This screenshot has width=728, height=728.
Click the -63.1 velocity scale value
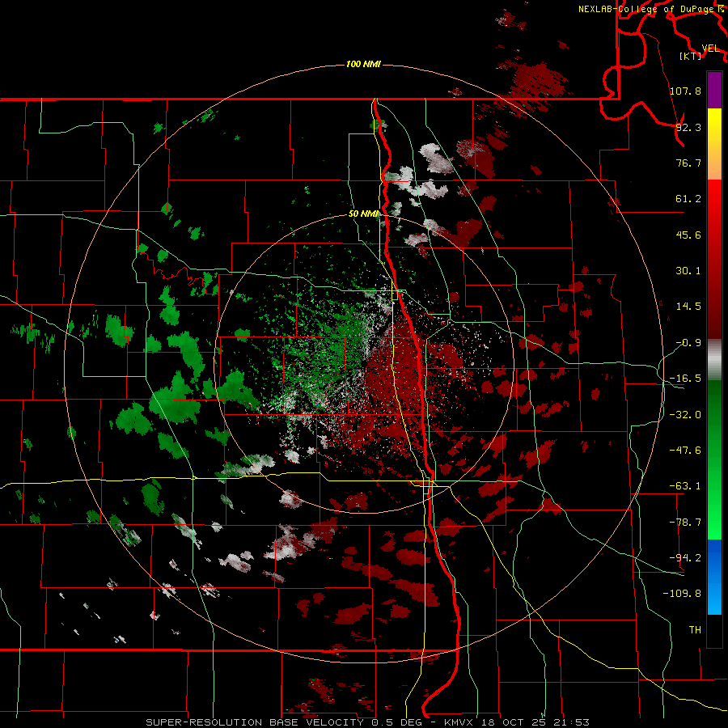coord(685,486)
